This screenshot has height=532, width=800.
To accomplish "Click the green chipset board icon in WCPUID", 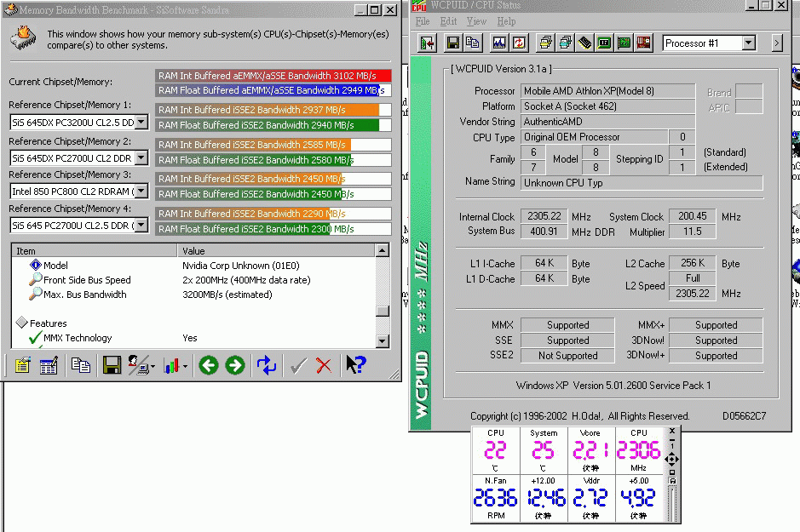I will (x=605, y=43).
